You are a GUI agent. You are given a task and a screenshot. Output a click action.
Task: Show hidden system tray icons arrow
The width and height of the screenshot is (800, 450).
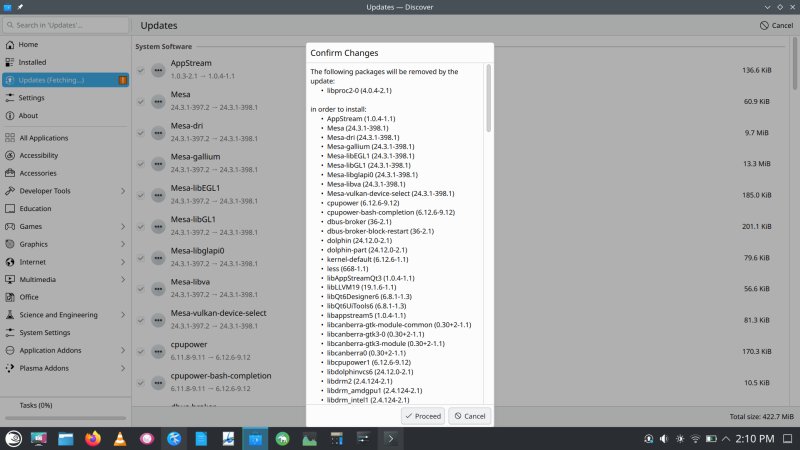click(x=726, y=439)
